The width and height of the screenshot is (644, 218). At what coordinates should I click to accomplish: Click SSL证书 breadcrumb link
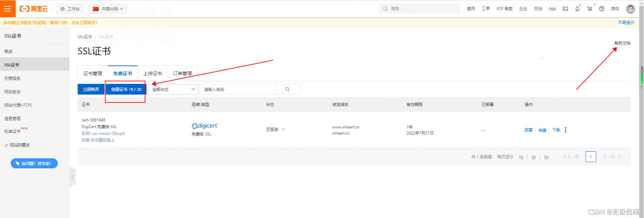coord(85,37)
